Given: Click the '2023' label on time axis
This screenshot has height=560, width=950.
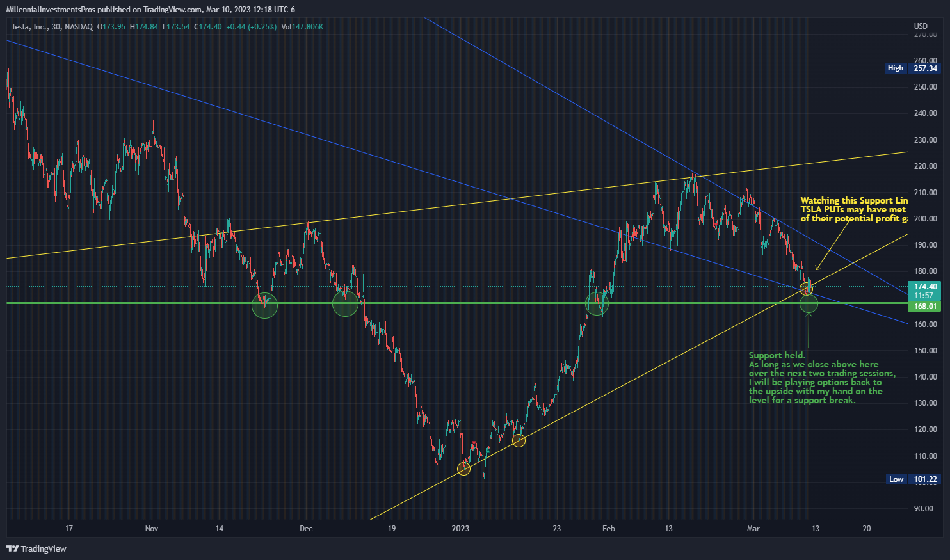Looking at the screenshot, I should tap(460, 529).
